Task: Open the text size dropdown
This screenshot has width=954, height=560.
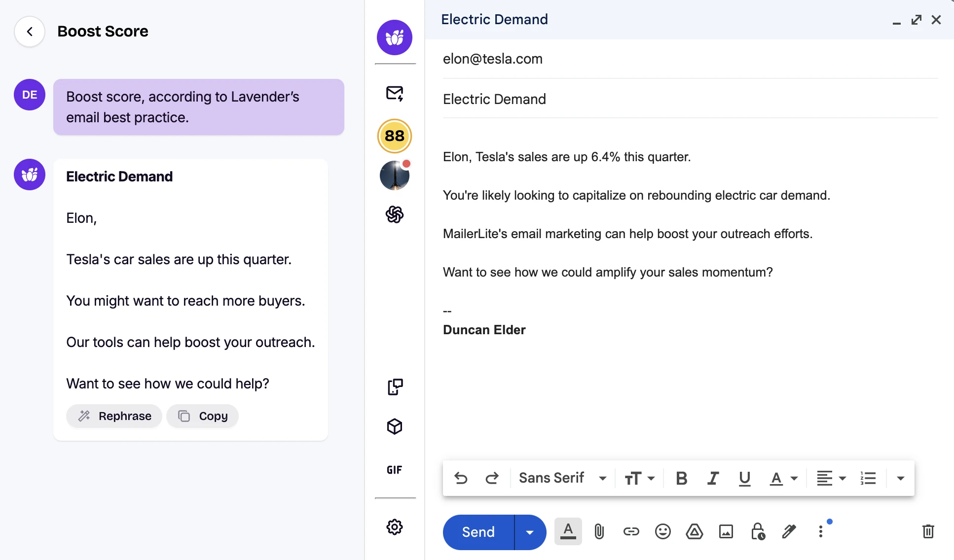Action: [639, 478]
